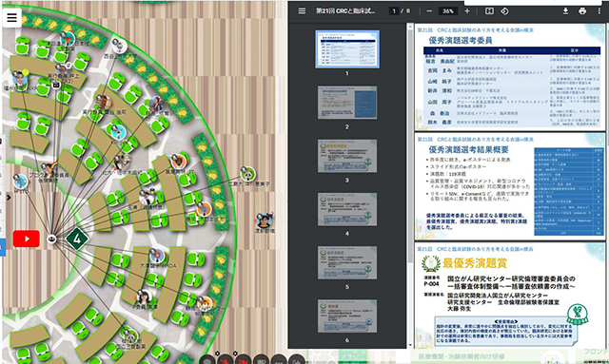
Task: Download the PDF file
Action: 565,10
